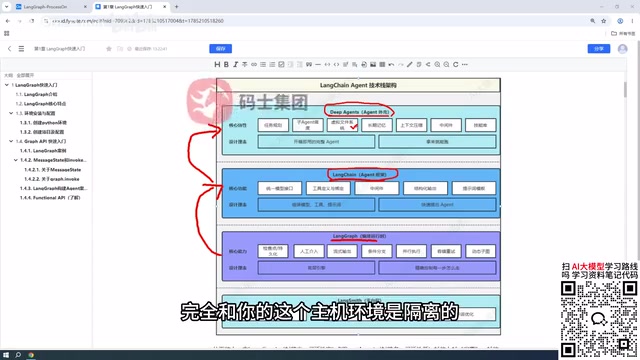
Task: Toggle bold formatting in the editor toolbar
Action: tap(226, 64)
